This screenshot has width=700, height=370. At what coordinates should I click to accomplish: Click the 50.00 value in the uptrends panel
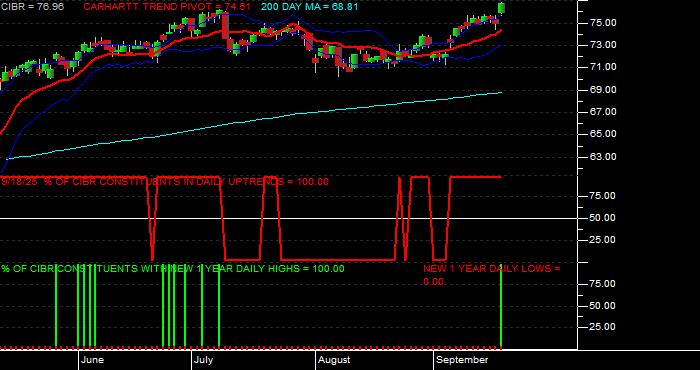click(603, 218)
